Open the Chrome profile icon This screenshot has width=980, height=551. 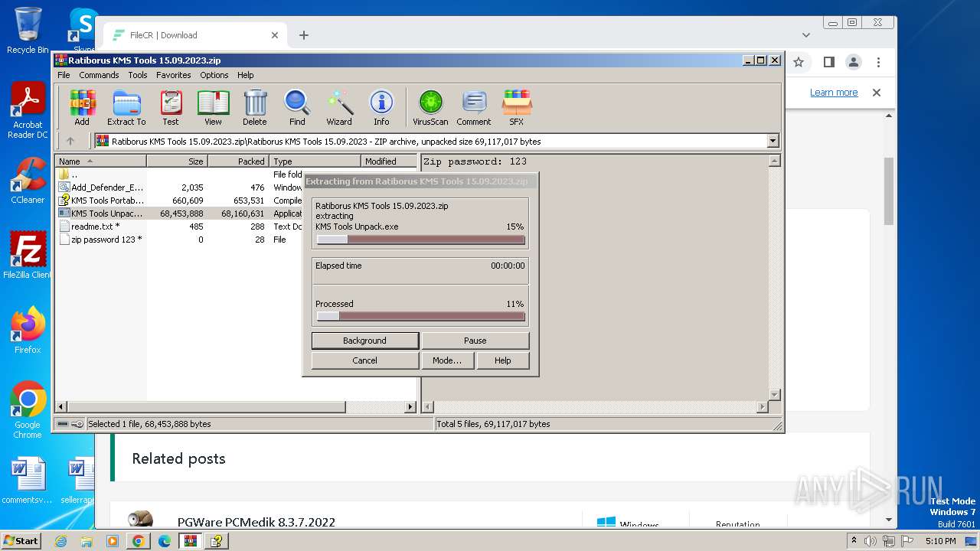click(853, 62)
